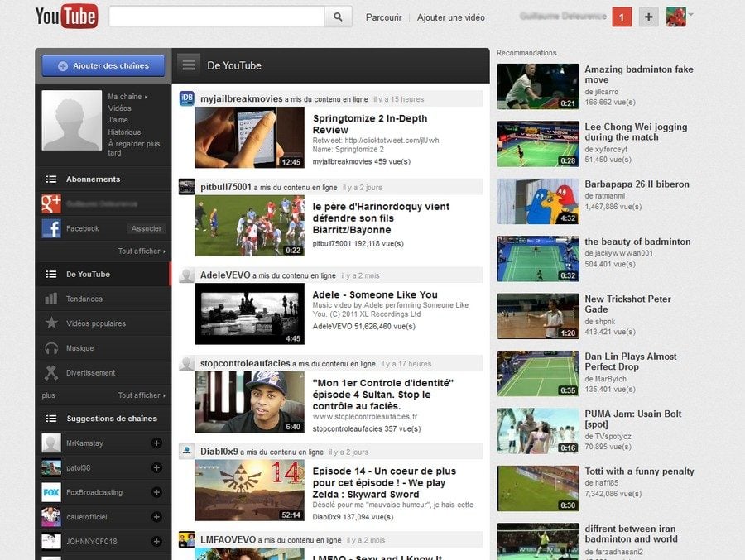
Task: Open the Ajouter une vidéo link
Action: [x=450, y=17]
